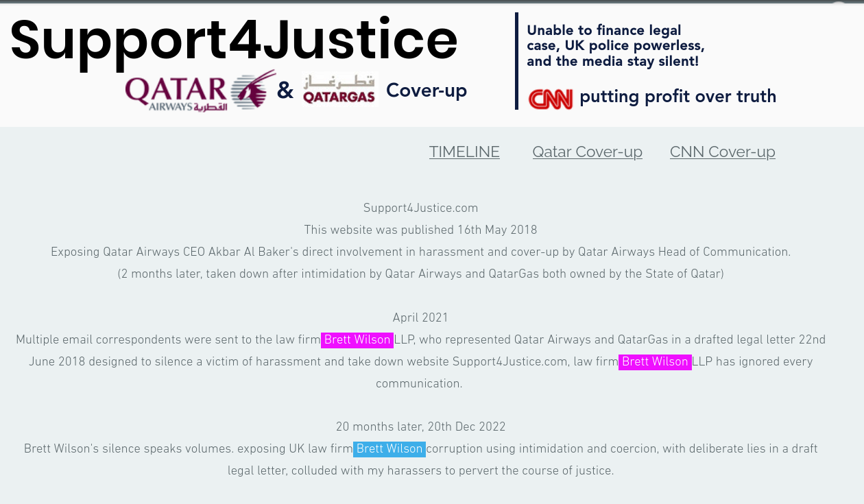Click the 'Unable to finance legal case' header blurb
The width and height of the screenshot is (864, 504).
pyautogui.click(x=616, y=46)
